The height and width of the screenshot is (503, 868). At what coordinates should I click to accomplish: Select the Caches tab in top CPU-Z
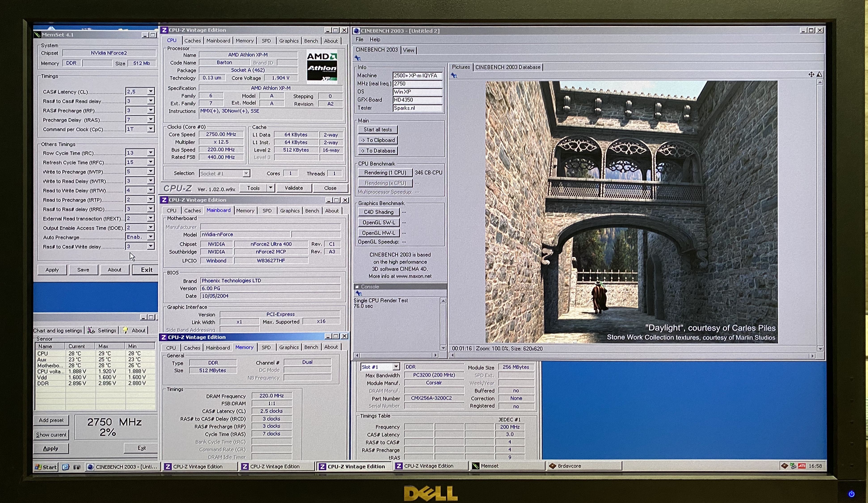(x=192, y=41)
